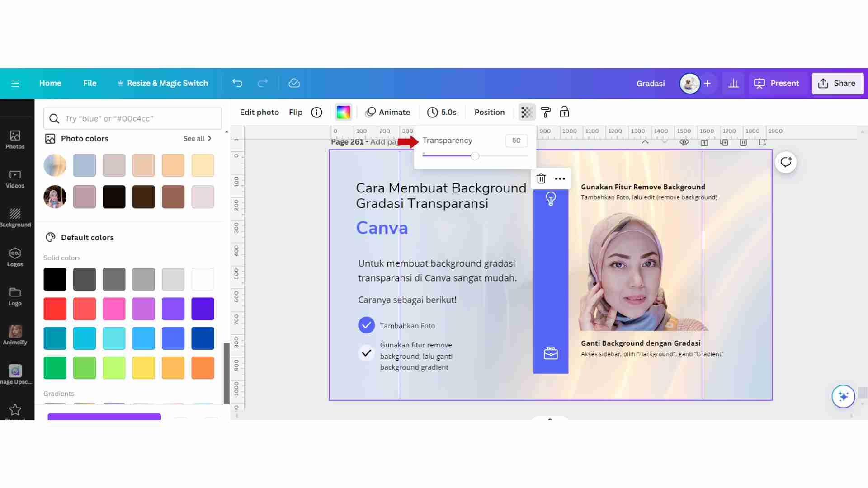The image size is (868, 488).
Task: Open the Position panel
Action: pos(490,112)
